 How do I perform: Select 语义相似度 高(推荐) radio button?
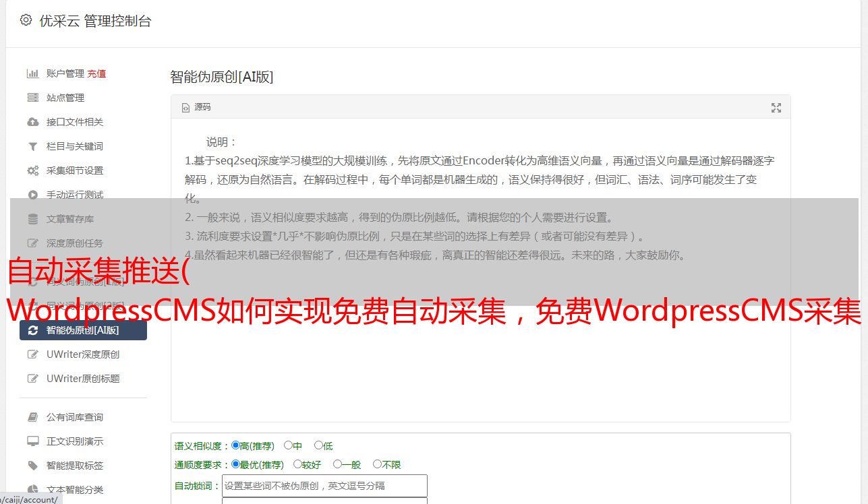(235, 445)
